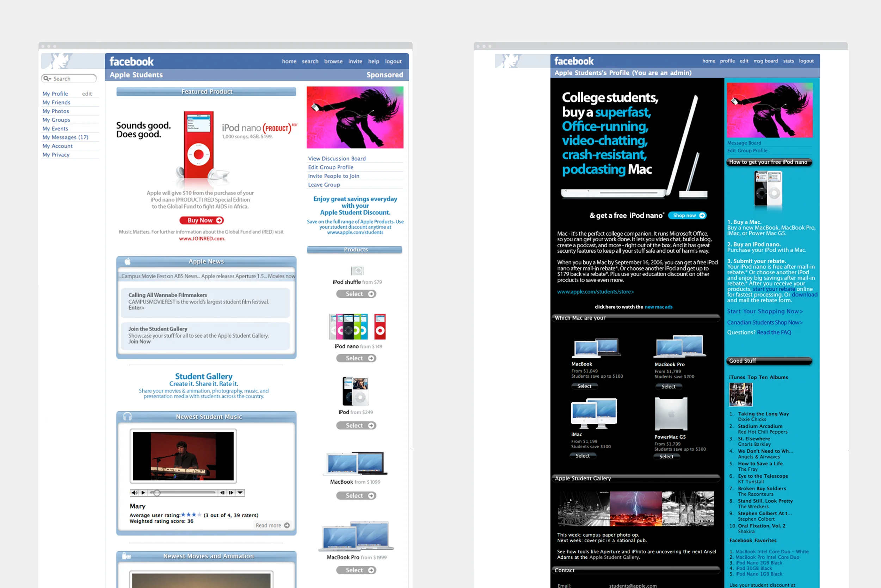
Task: Mute the video player volume speaker icon
Action: [134, 493]
